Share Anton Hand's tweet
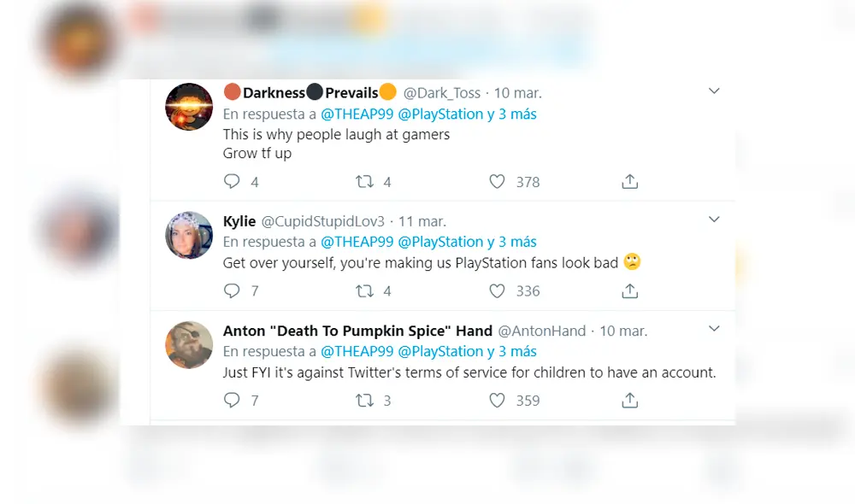 click(x=629, y=400)
